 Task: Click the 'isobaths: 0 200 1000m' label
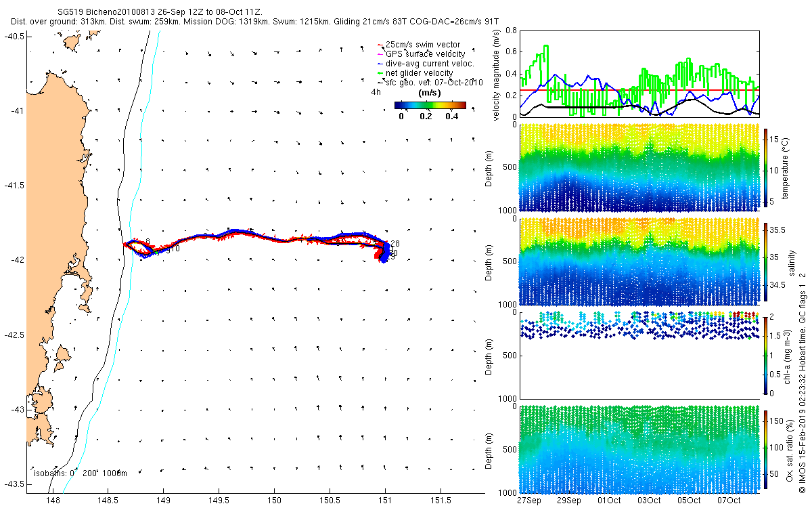[x=80, y=473]
